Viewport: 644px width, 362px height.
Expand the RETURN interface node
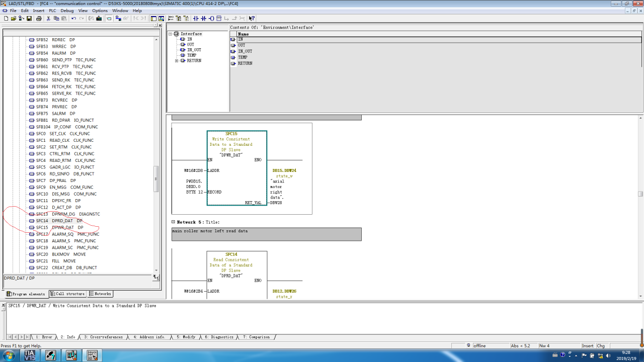(x=177, y=61)
